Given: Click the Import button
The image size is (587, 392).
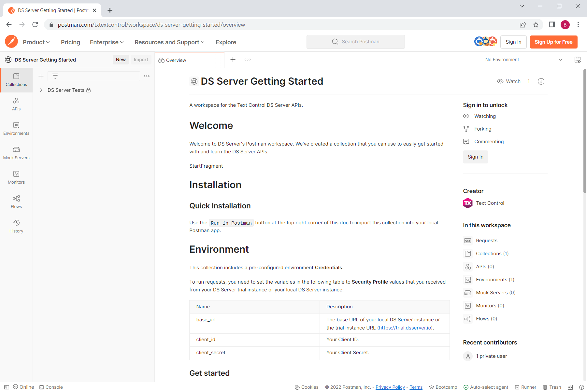Looking at the screenshot, I should 141,60.
